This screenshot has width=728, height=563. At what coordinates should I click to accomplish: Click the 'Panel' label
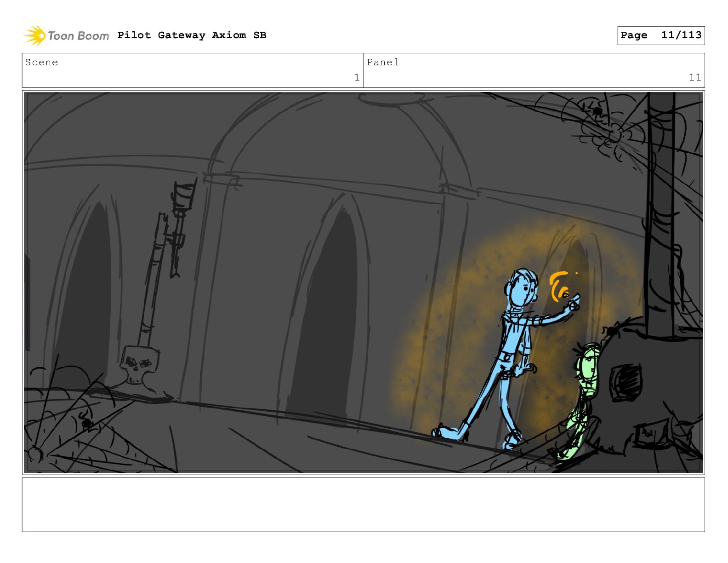pyautogui.click(x=383, y=62)
